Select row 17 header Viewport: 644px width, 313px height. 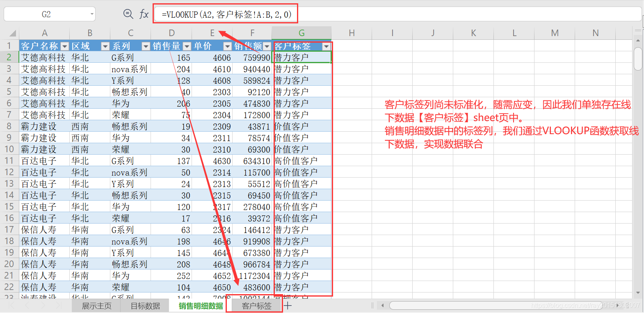tap(9, 229)
